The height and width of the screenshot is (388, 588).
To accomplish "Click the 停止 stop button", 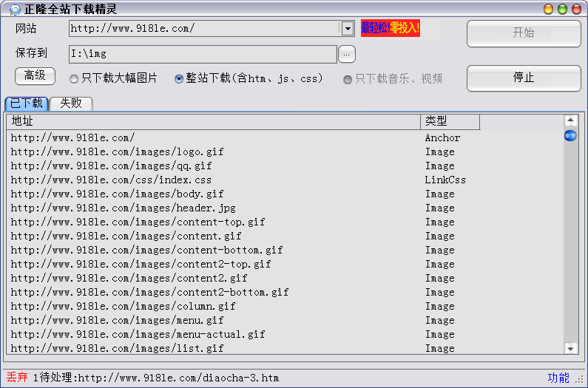I will point(524,78).
